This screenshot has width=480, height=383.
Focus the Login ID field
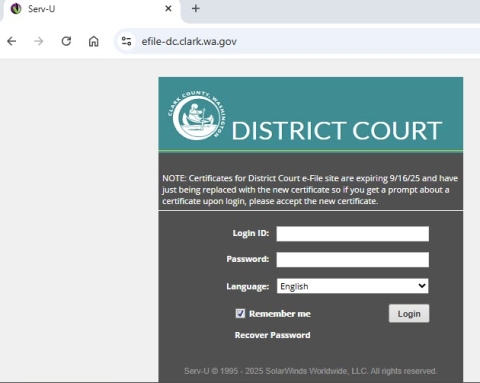[x=353, y=234]
